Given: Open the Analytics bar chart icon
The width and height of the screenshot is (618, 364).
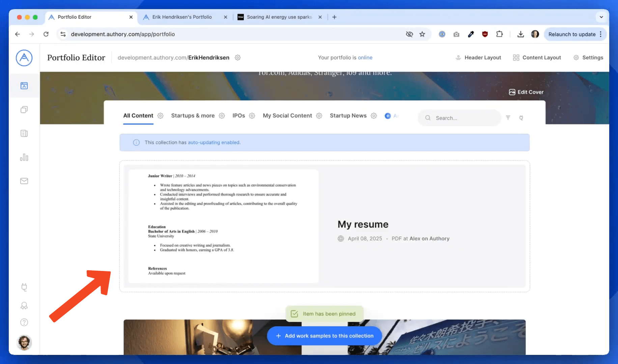Looking at the screenshot, I should (x=24, y=157).
